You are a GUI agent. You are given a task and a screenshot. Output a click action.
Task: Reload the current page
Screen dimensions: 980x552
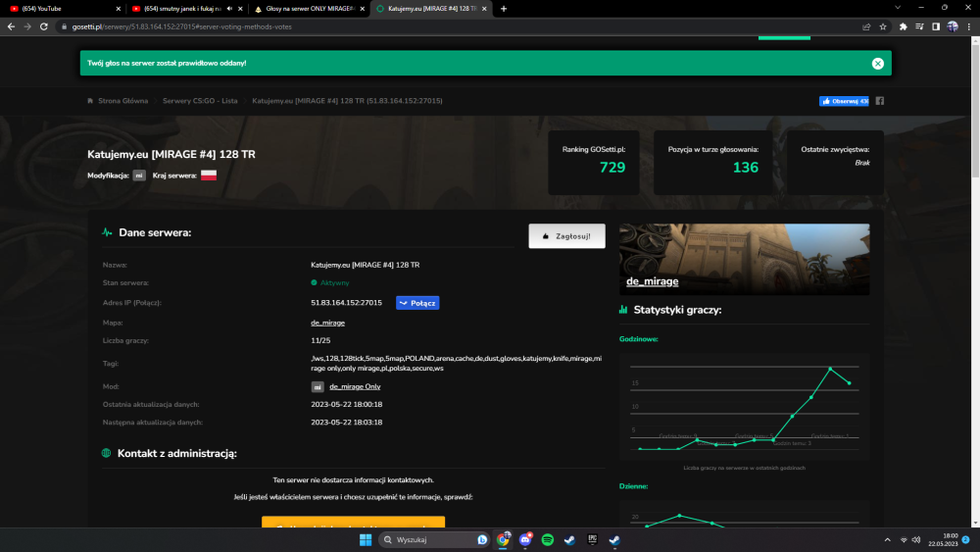(44, 26)
